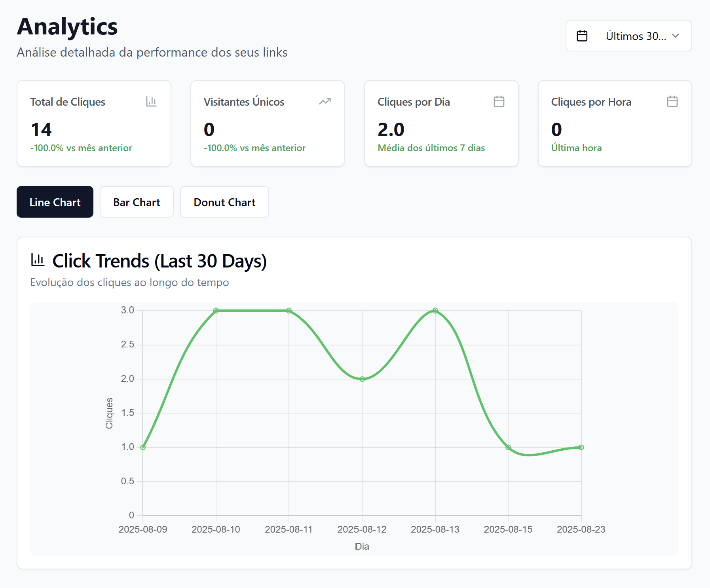Select the Line Chart tab
Image resolution: width=710 pixels, height=588 pixels.
55,202
